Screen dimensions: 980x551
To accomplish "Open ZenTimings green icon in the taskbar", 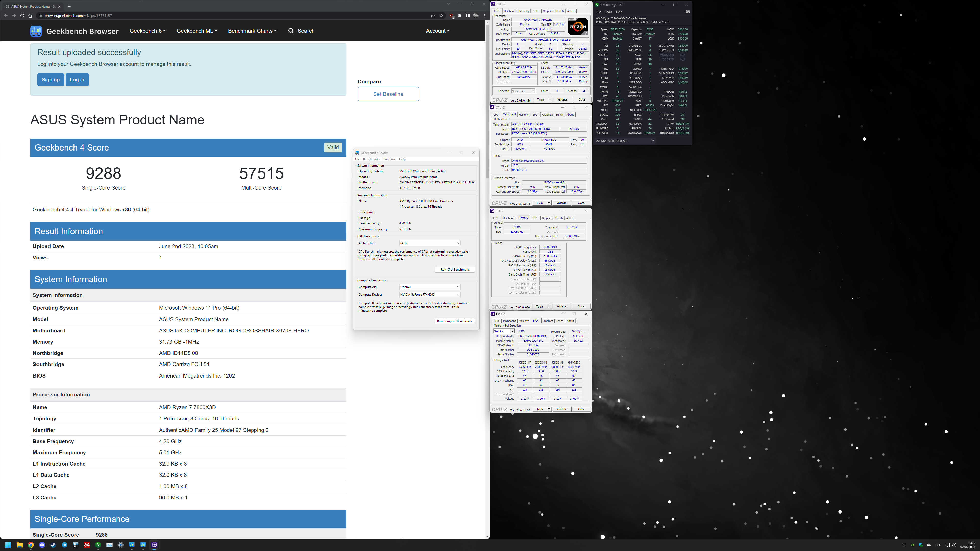I will tap(98, 545).
